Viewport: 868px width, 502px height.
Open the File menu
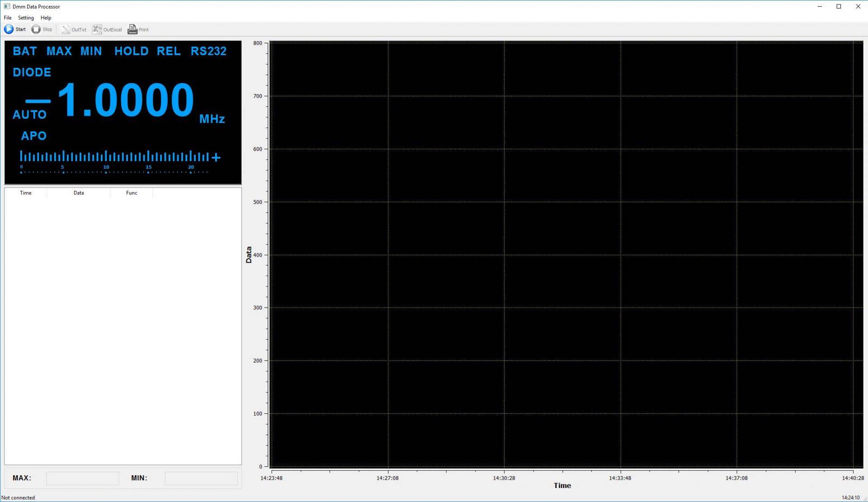(x=8, y=18)
